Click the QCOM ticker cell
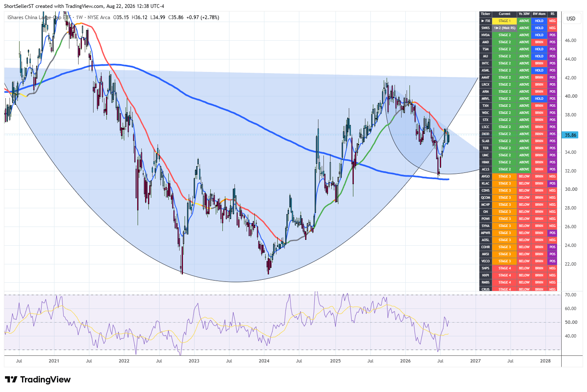 (486, 197)
